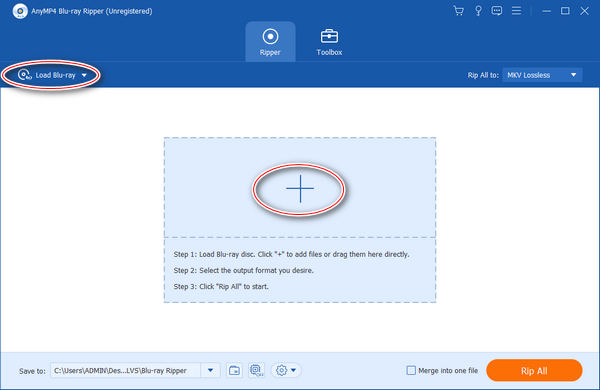Click the hardware acceleration icon

(256, 370)
